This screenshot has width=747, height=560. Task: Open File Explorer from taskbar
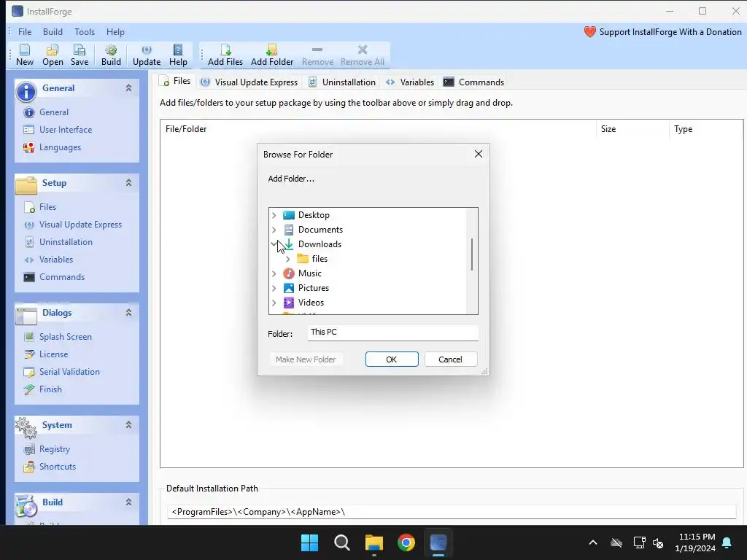[x=374, y=542]
